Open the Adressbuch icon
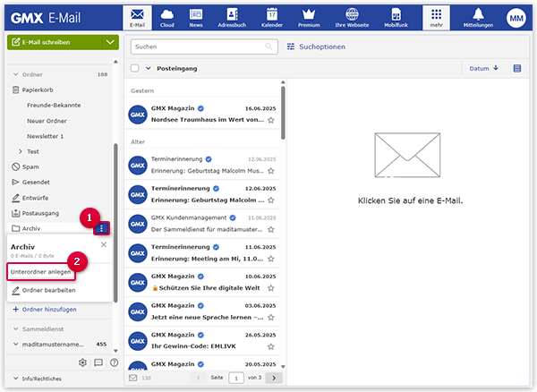Screen dimensions: 537x392 (x=232, y=18)
